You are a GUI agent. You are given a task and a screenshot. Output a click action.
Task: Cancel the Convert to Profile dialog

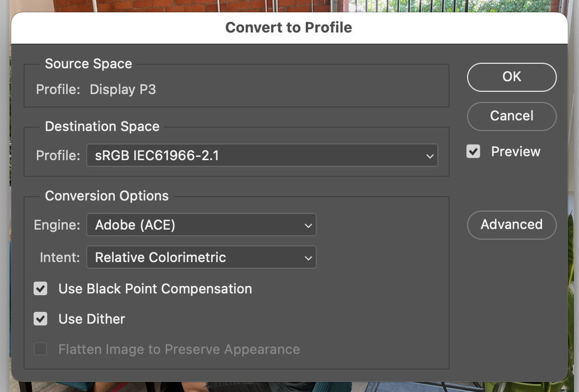(x=511, y=116)
